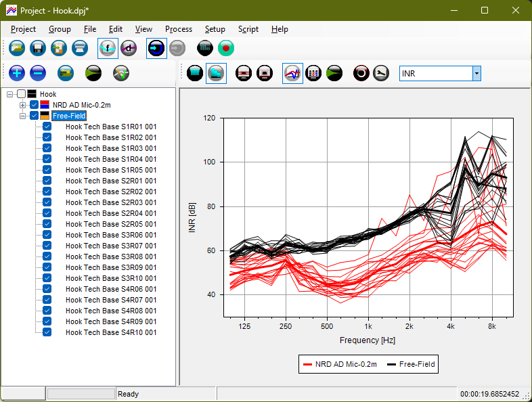Viewport: 532px width, 402px height.
Task: Click the color grid table icon
Action: click(313, 73)
